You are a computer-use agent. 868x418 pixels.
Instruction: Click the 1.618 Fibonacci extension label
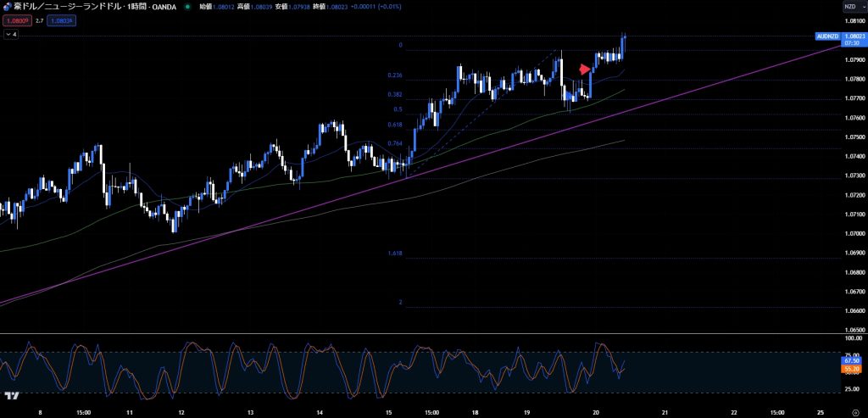(x=395, y=254)
